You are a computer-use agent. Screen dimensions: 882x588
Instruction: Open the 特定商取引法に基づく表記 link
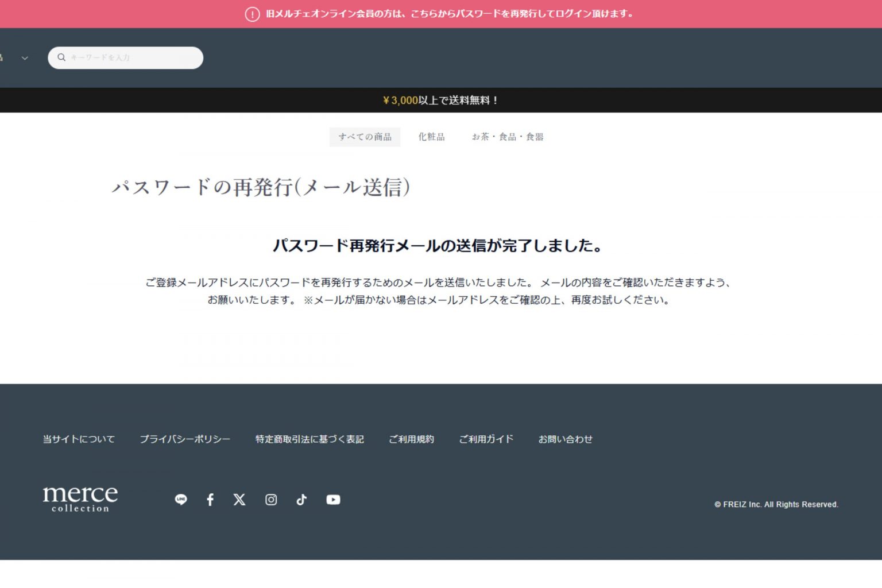310,439
